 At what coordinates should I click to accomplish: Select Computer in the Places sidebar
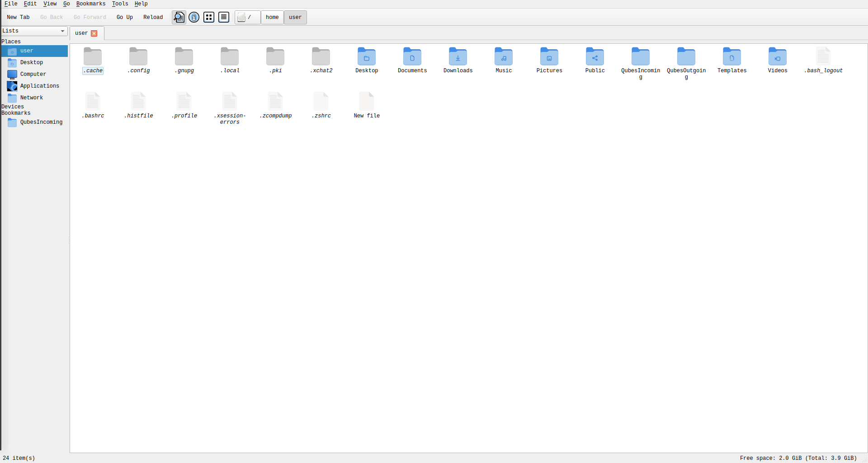coord(33,74)
